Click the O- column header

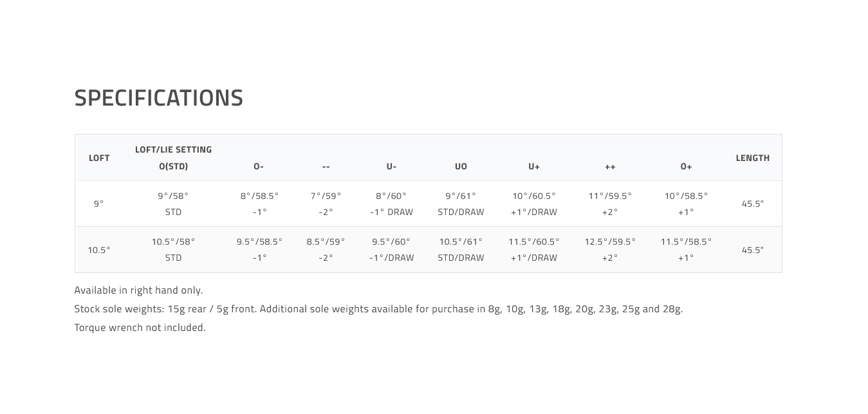pyautogui.click(x=259, y=166)
